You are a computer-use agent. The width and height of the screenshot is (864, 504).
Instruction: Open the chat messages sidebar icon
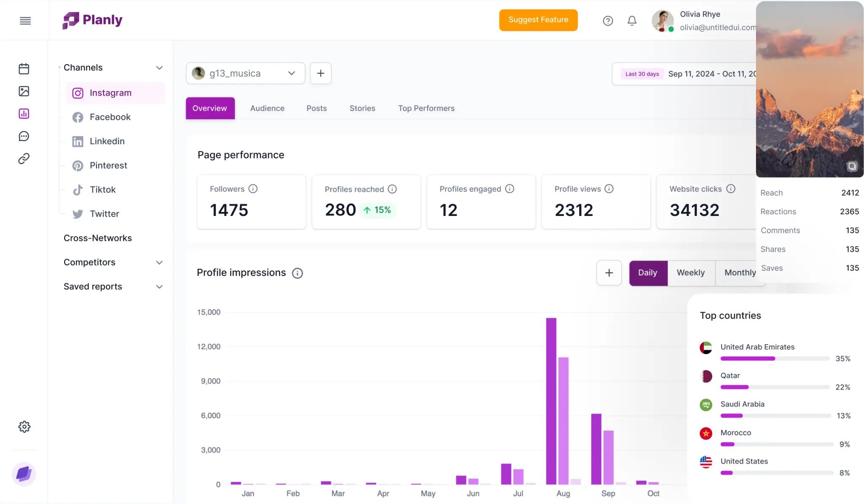pyautogui.click(x=24, y=136)
